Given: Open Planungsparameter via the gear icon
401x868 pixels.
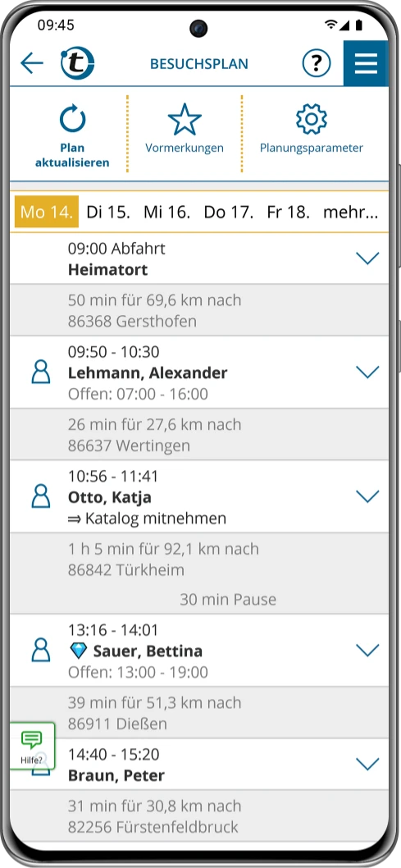Looking at the screenshot, I should pyautogui.click(x=312, y=119).
